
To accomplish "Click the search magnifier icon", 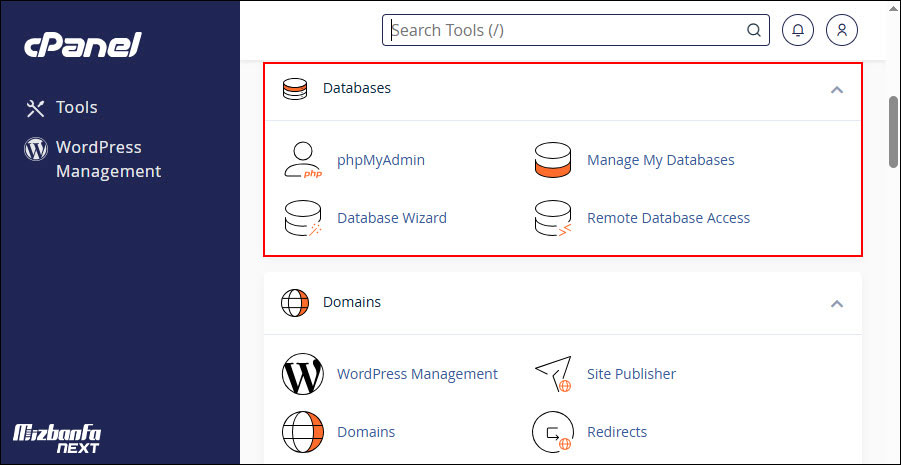I will [753, 30].
